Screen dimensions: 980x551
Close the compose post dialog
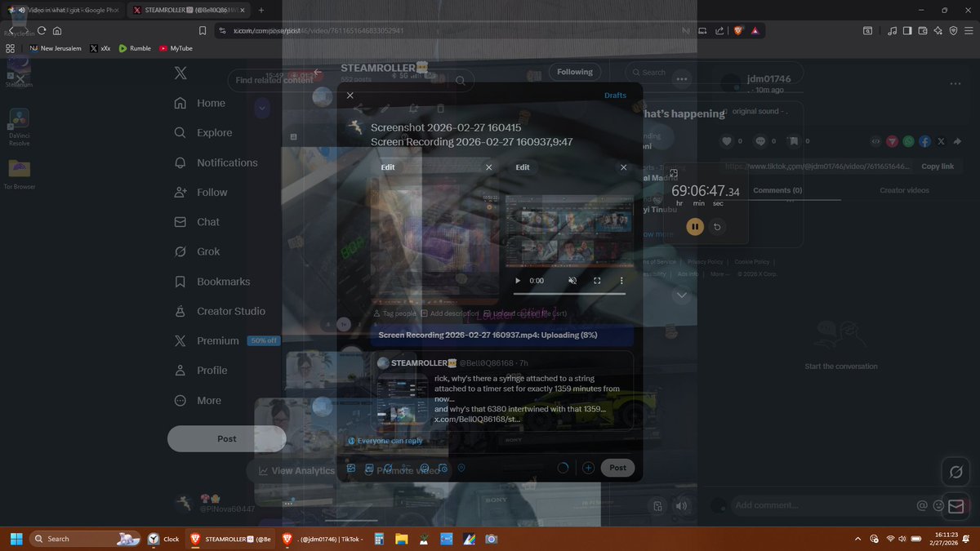coord(350,96)
